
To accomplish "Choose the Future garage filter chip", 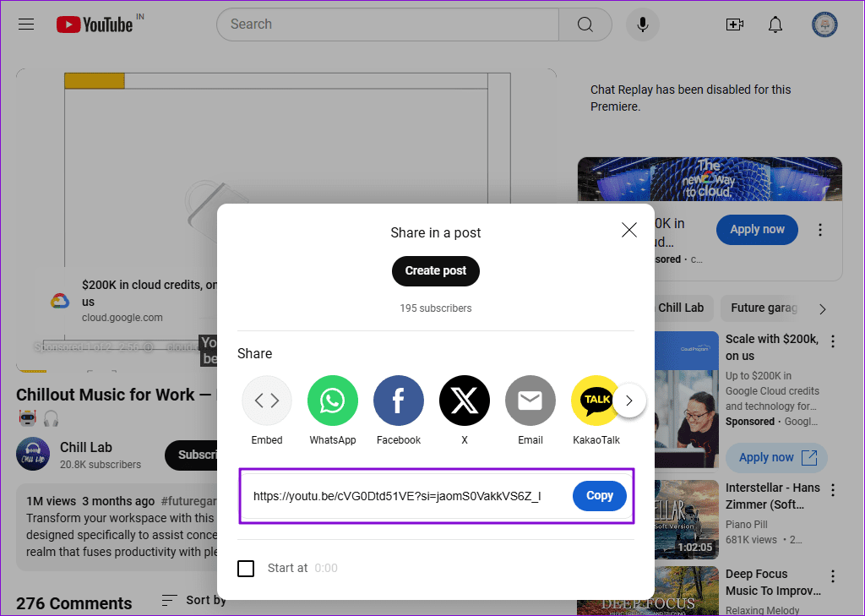I will click(x=761, y=308).
